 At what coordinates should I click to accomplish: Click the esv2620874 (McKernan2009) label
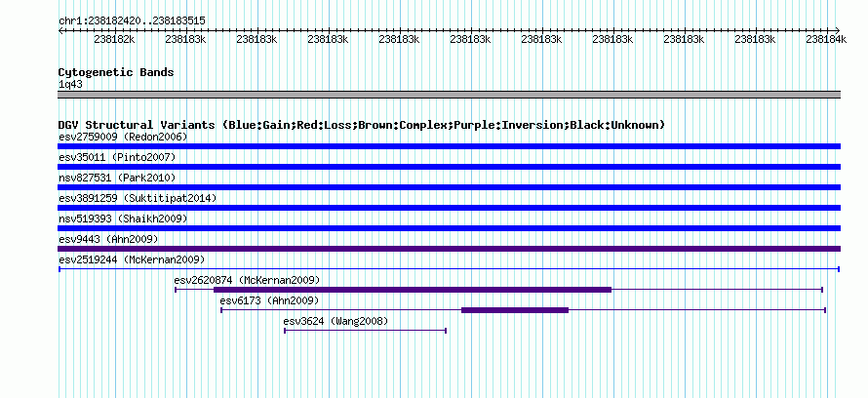click(247, 280)
